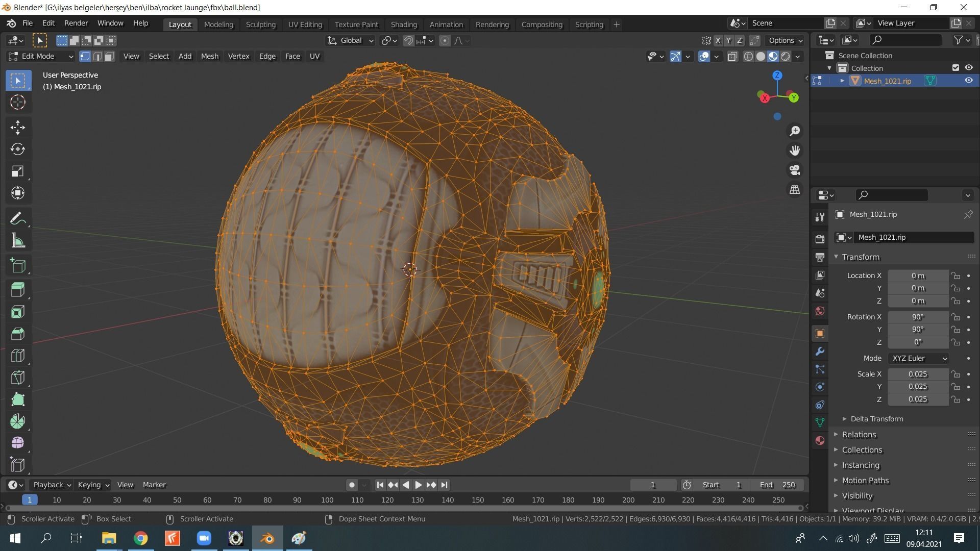Image resolution: width=980 pixels, height=551 pixels.
Task: Hide Mesh_1021.rip with eye icon
Action: [x=968, y=81]
